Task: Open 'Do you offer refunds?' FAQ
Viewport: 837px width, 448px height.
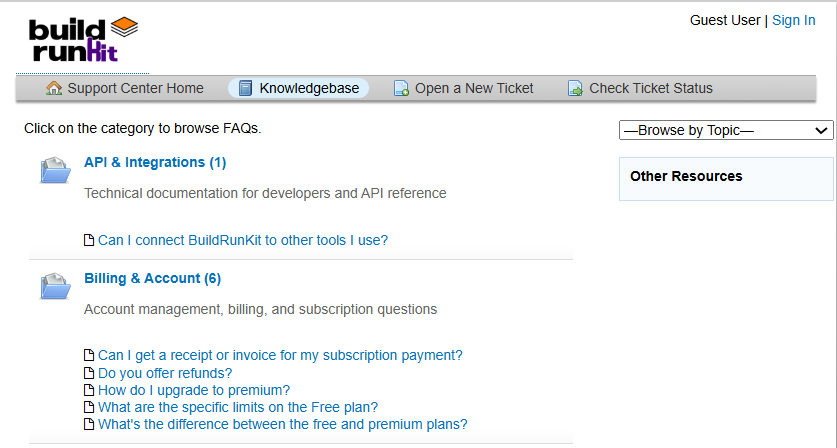Action: [165, 373]
